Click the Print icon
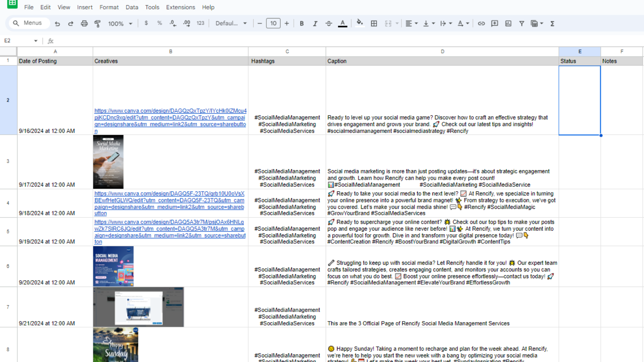The image size is (644, 362). [x=84, y=23]
